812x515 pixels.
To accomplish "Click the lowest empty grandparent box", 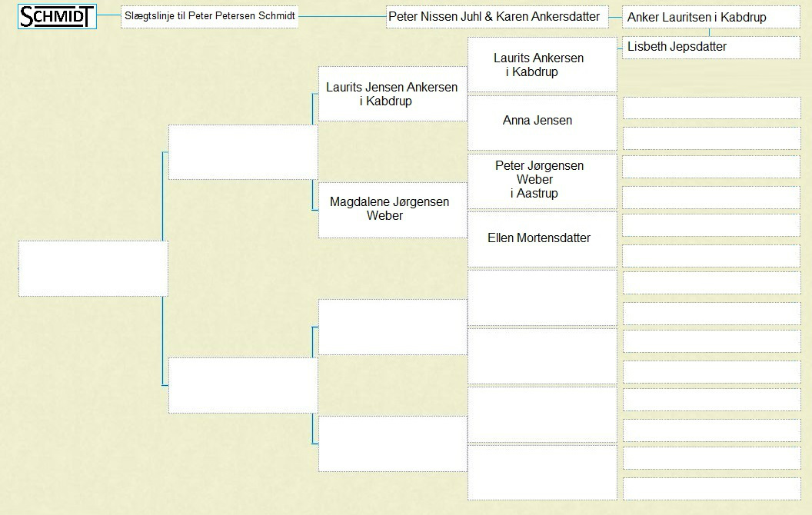I will coord(392,444).
